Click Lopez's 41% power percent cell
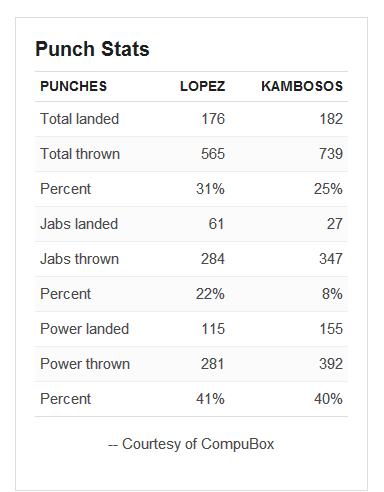The height and width of the screenshot is (492, 384). click(x=211, y=399)
